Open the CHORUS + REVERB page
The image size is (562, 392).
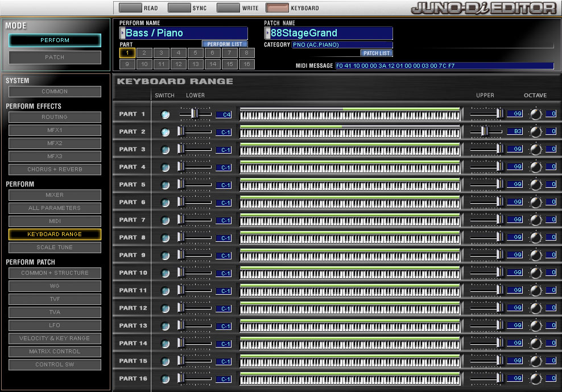tap(55, 170)
